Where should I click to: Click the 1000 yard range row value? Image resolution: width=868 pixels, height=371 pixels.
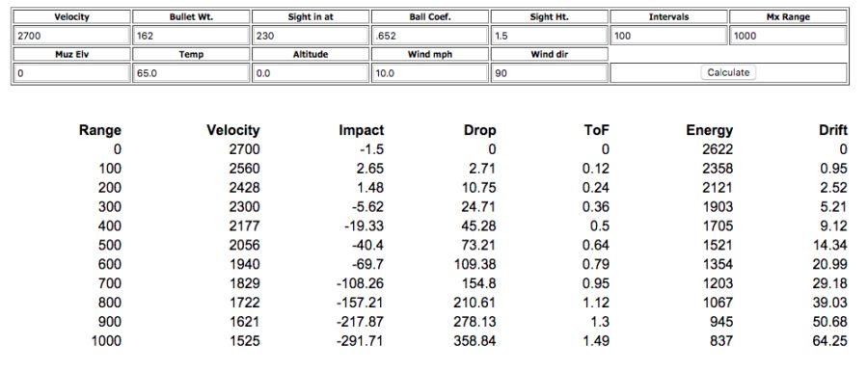point(106,341)
